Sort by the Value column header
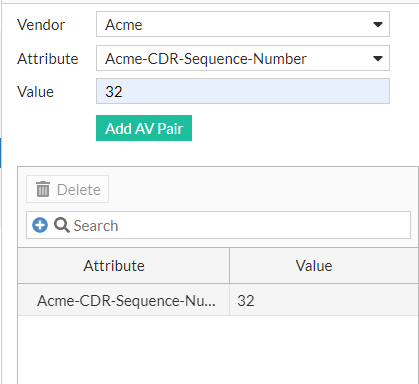The height and width of the screenshot is (384, 419). (x=324, y=266)
